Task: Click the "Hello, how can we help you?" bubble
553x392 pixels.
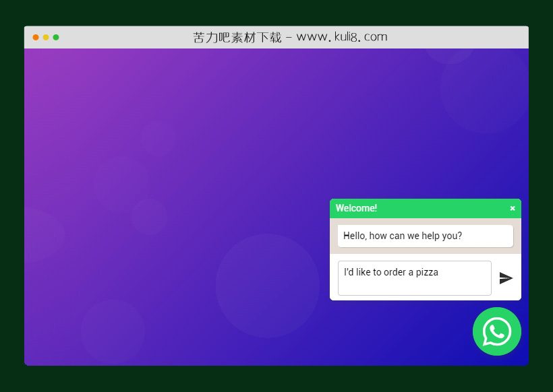Action: (425, 236)
